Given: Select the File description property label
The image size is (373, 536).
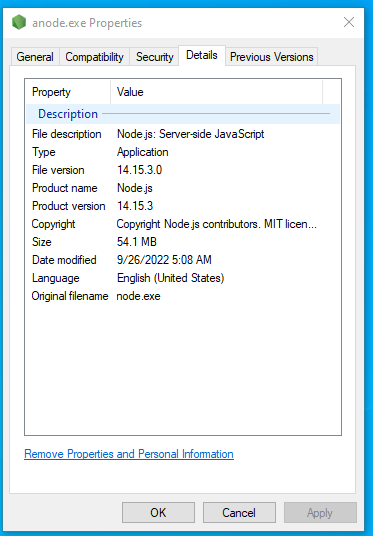Looking at the screenshot, I should pos(67,134).
